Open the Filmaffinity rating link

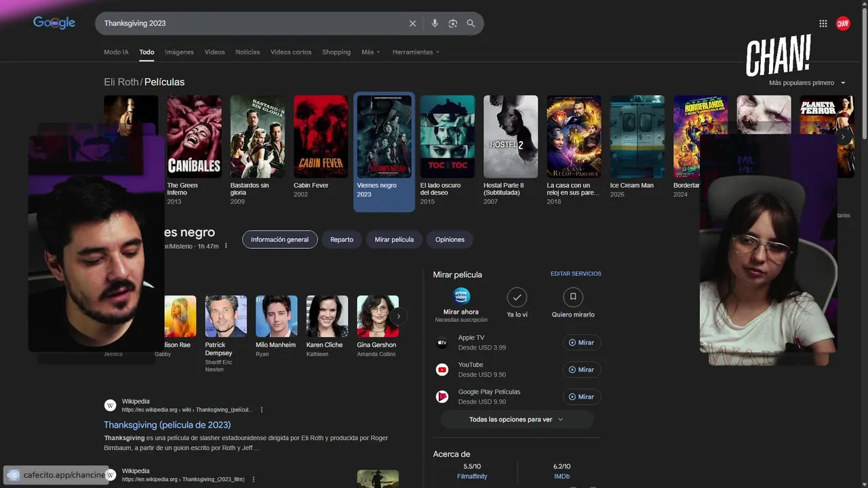tap(472, 476)
